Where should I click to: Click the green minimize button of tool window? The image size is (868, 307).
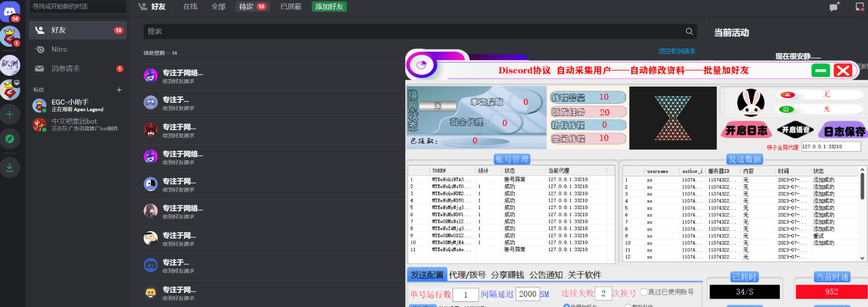[821, 70]
